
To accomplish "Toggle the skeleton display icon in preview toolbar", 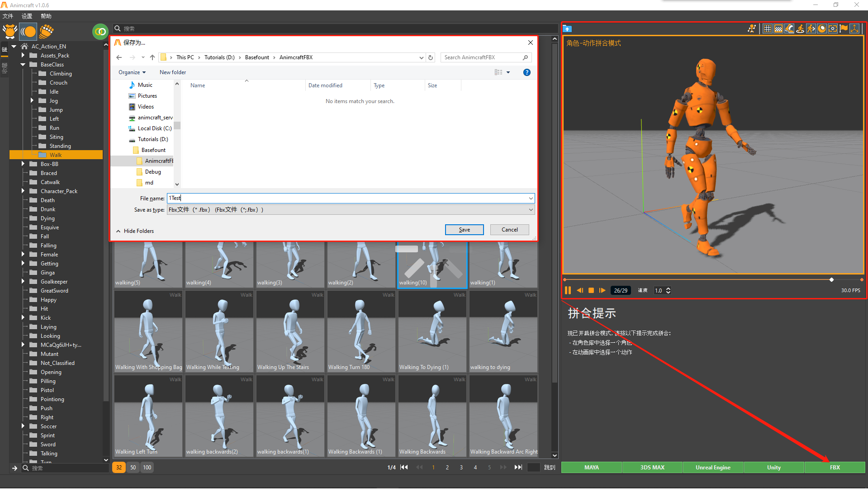I will click(x=752, y=28).
